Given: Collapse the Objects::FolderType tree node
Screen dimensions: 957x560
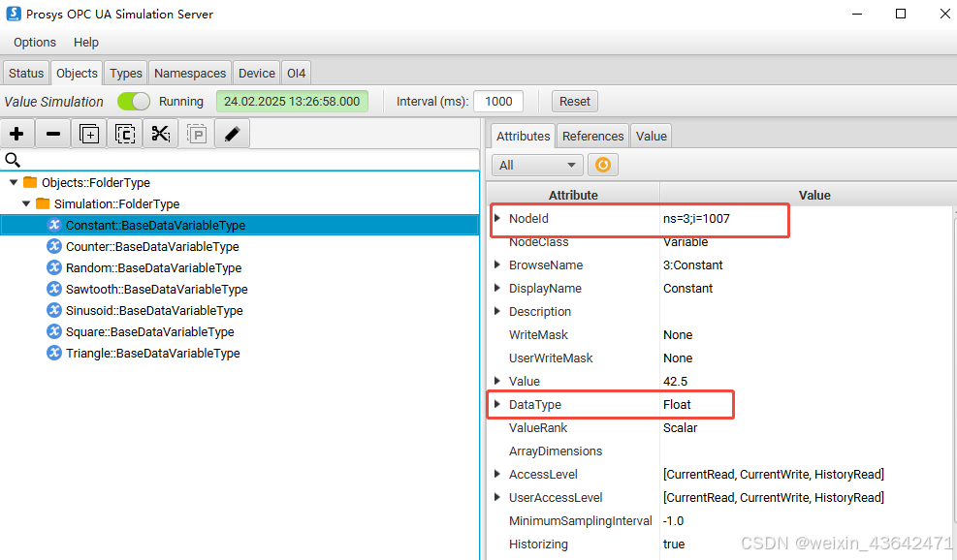Looking at the screenshot, I should pos(14,182).
